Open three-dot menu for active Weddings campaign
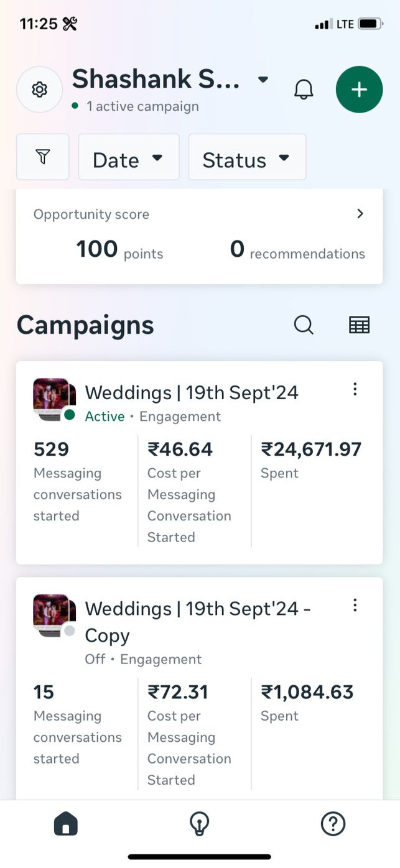 (x=355, y=389)
